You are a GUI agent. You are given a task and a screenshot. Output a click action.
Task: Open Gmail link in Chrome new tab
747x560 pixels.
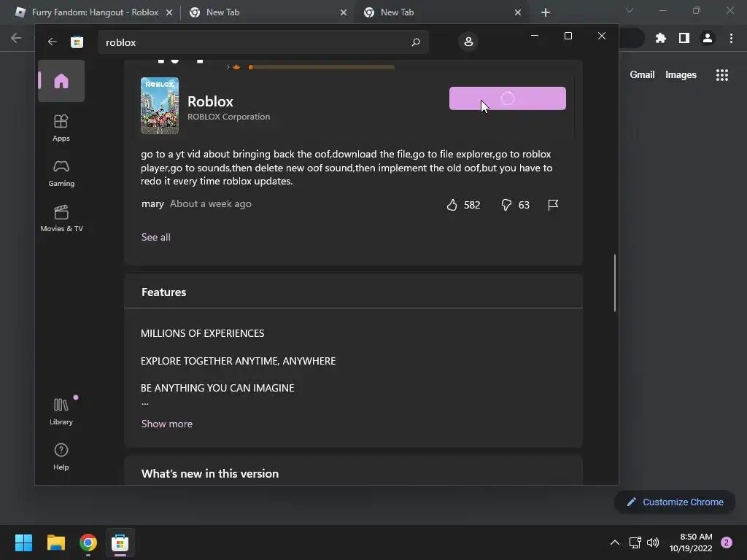[x=642, y=75]
